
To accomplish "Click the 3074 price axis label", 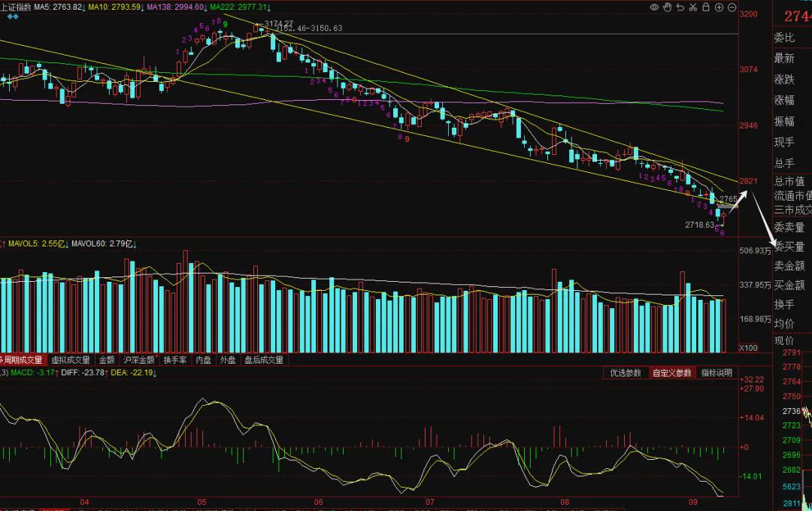I will (748, 69).
